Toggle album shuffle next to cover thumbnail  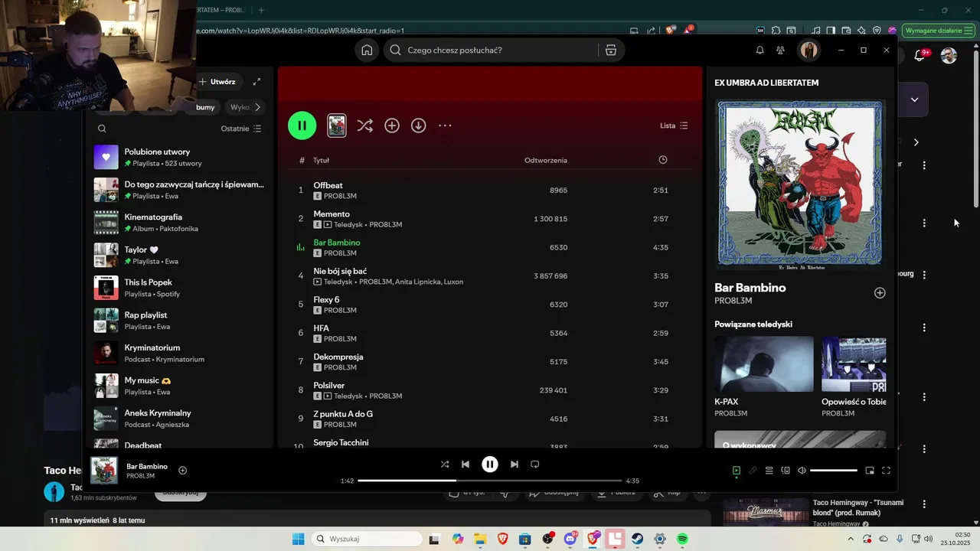(x=364, y=126)
